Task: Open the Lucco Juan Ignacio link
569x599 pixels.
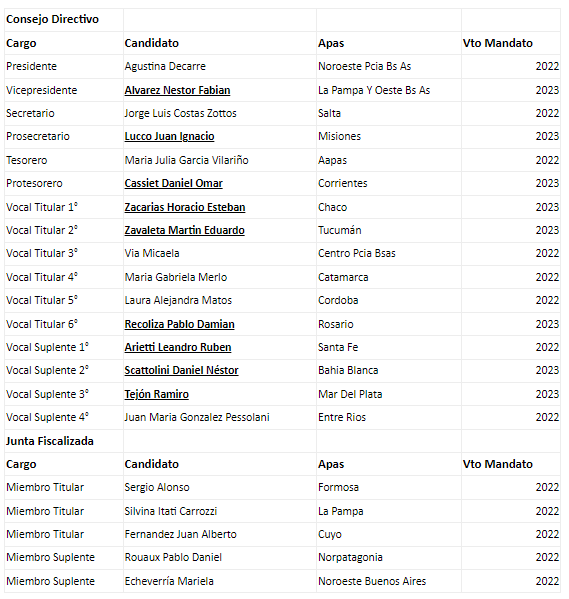Action: coord(169,136)
